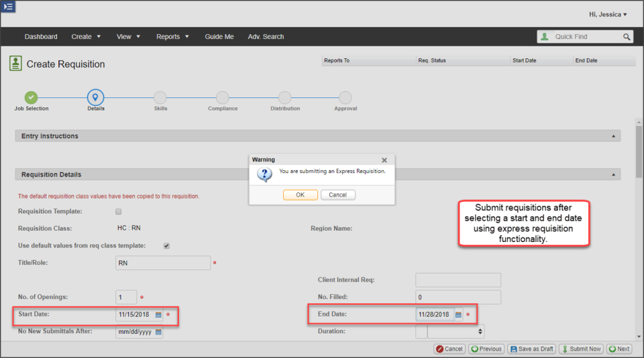Click the Client Internal Req field

click(x=458, y=280)
